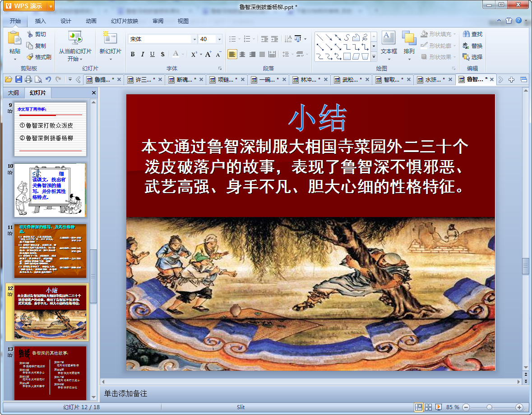Click zoom out minus button
The image size is (532, 415).
(466, 407)
